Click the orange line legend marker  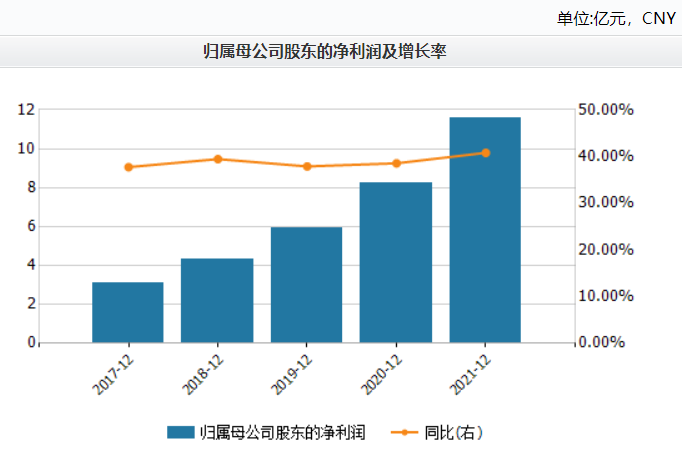404,432
